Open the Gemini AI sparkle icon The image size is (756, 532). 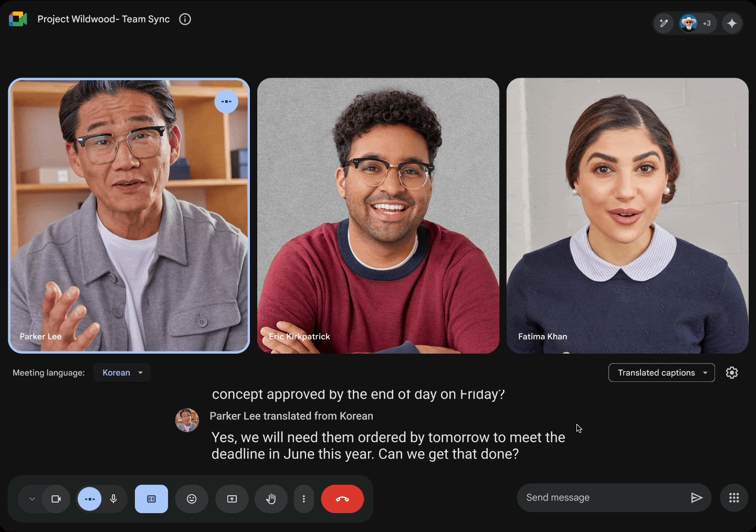732,23
